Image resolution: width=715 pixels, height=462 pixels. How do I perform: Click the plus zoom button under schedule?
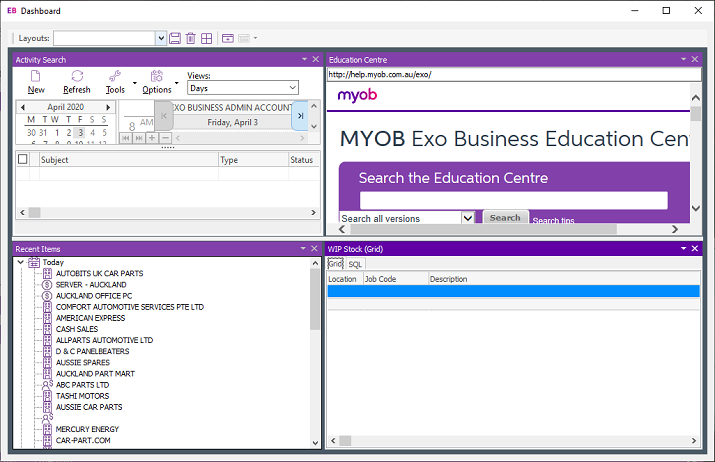pos(152,138)
